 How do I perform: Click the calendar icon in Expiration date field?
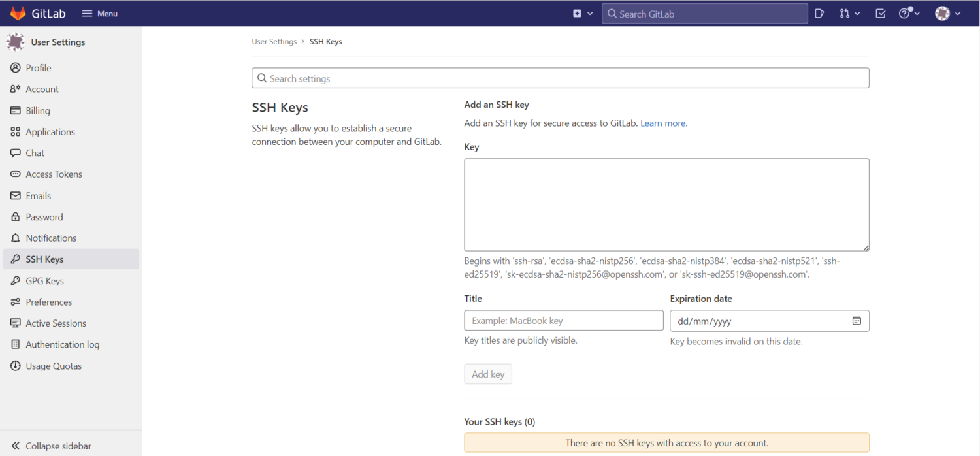(x=857, y=321)
